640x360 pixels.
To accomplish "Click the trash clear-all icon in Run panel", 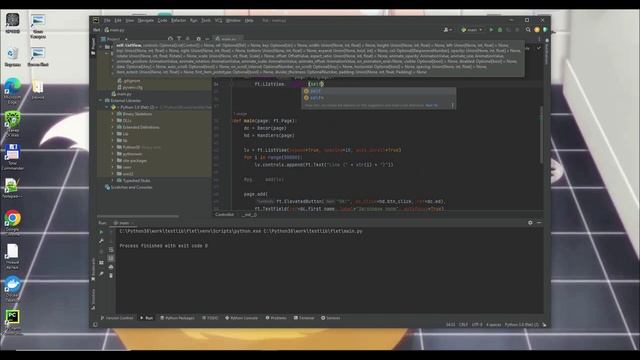I will click(x=111, y=276).
